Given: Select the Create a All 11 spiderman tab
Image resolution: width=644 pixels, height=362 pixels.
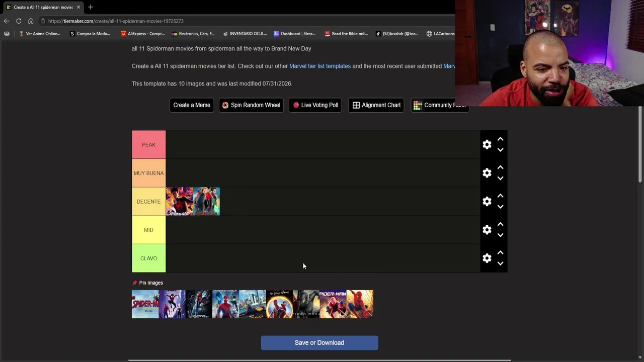Looking at the screenshot, I should (43, 7).
